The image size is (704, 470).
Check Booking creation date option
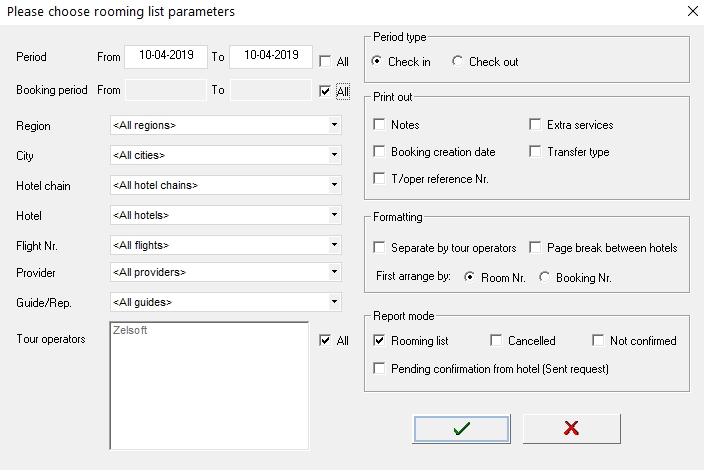379,151
